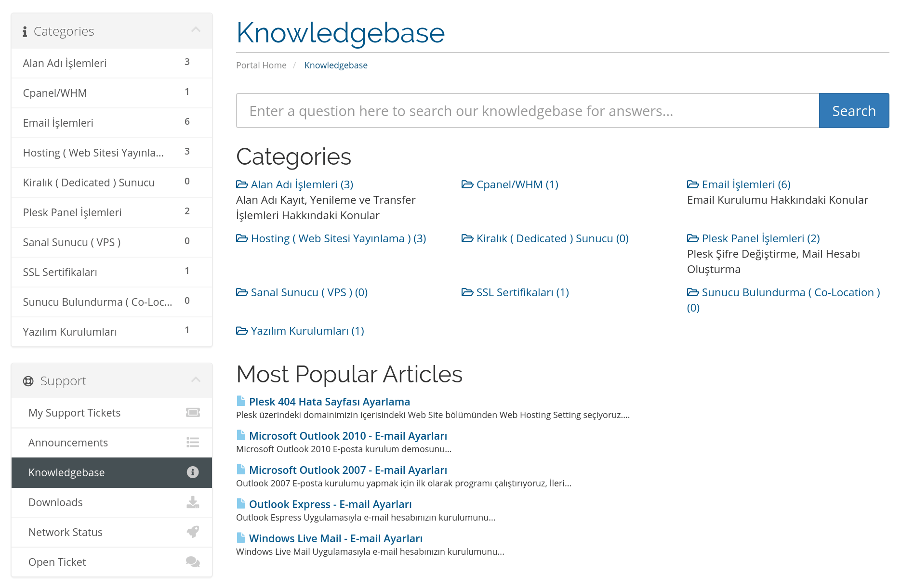The width and height of the screenshot is (901, 588).
Task: Go to My Support Tickets
Action: [112, 413]
